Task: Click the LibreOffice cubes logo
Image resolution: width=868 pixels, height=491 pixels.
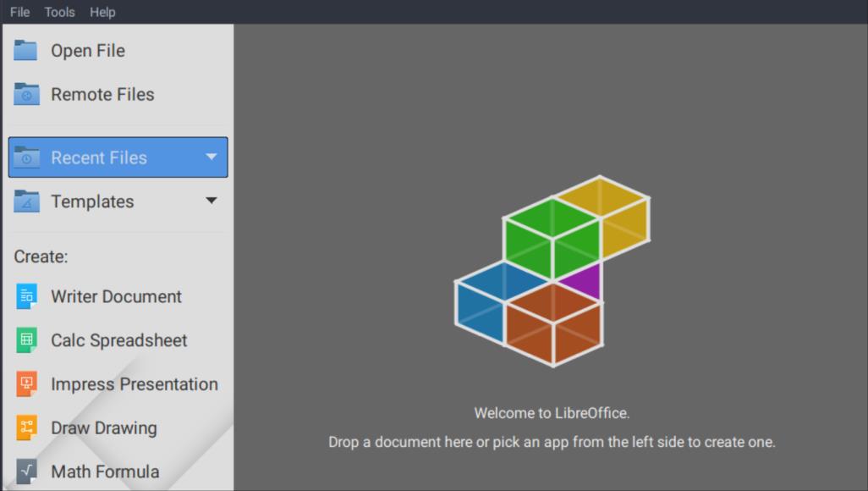Action: coord(552,271)
